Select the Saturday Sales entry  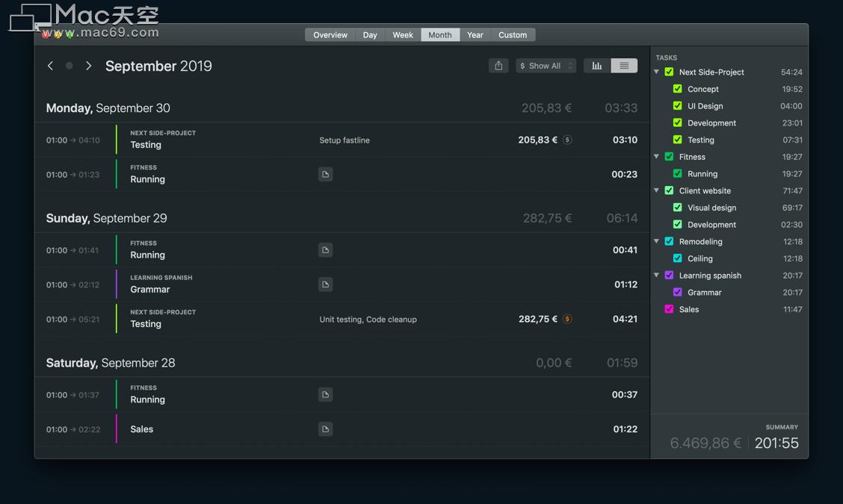pyautogui.click(x=342, y=429)
